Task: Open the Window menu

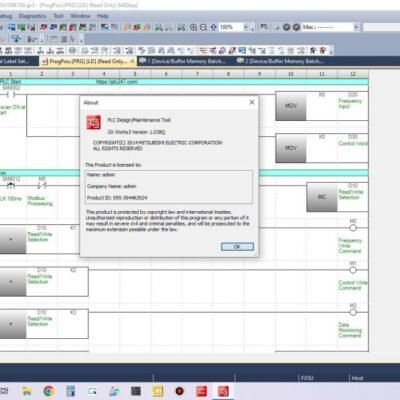Action: pyautogui.click(x=80, y=16)
